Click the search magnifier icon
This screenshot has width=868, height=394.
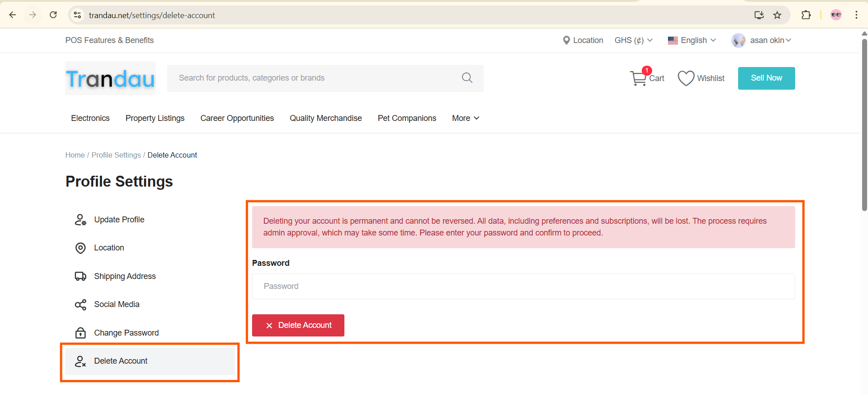467,78
